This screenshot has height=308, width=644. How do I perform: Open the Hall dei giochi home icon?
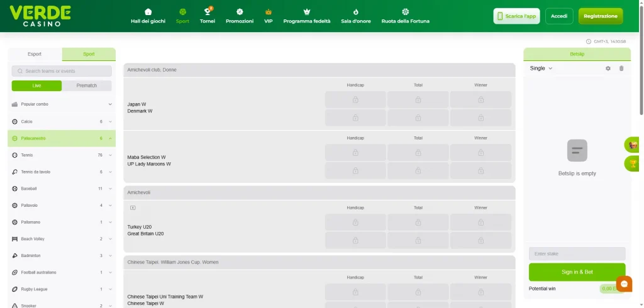click(148, 12)
